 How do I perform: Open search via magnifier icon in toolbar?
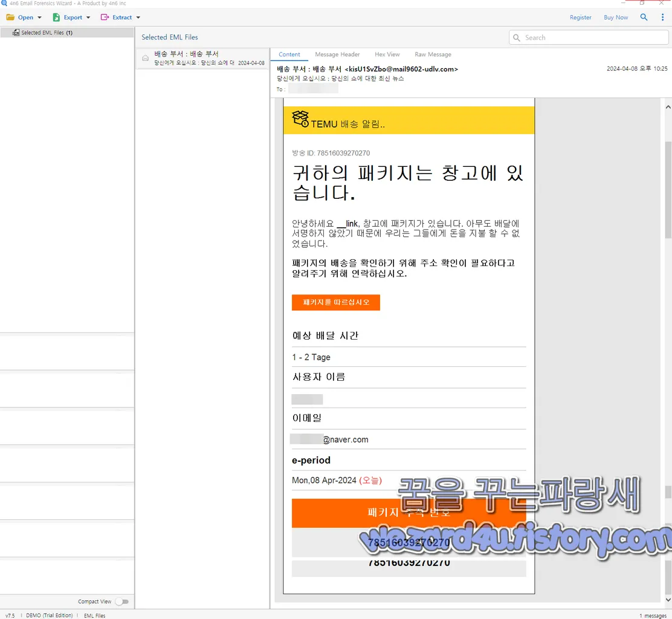click(644, 17)
